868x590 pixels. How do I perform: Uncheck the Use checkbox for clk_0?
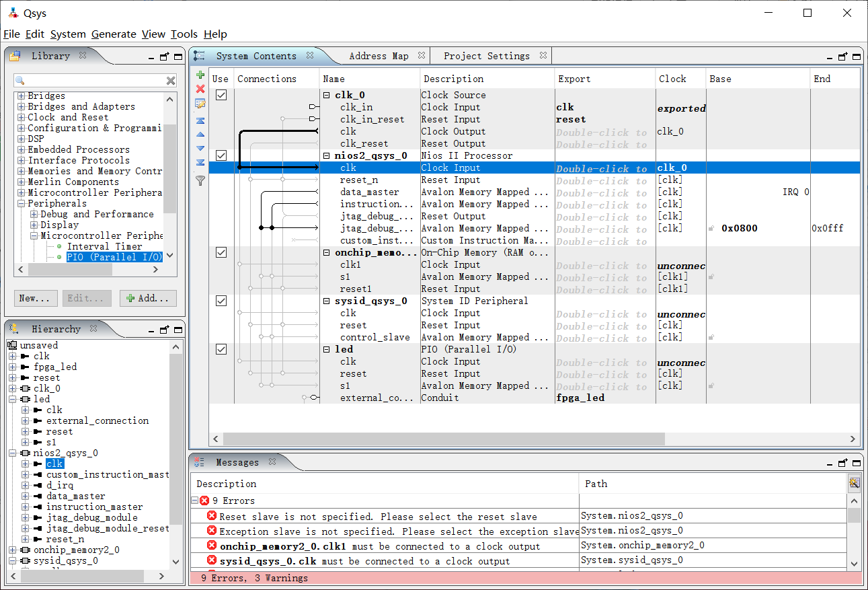221,96
